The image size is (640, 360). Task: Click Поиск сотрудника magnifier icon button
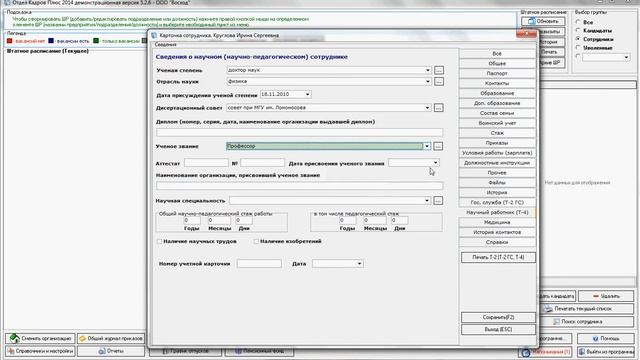[587, 322]
